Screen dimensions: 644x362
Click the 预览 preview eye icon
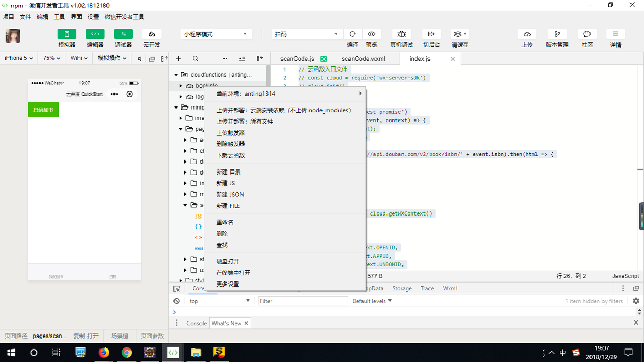[x=371, y=34]
